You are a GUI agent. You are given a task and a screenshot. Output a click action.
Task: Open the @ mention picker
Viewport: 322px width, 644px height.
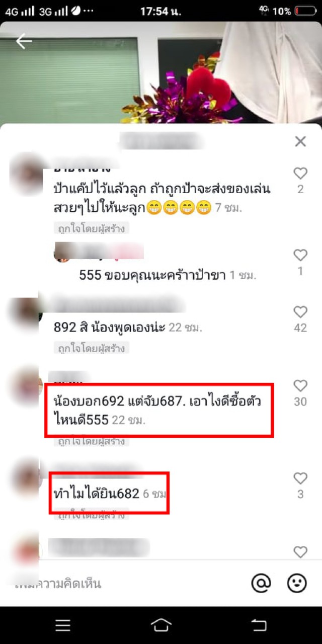[x=261, y=583]
